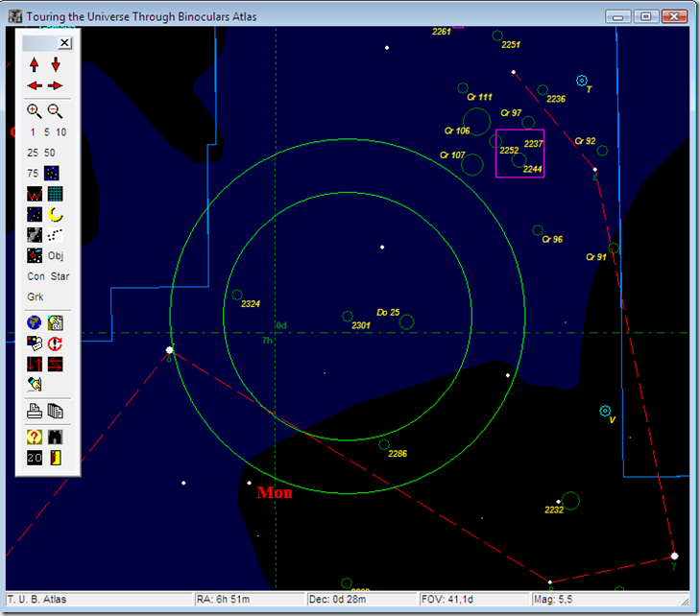Click the hand writing pencil icon
Viewport: 700px width, 616px height.
click(x=35, y=385)
